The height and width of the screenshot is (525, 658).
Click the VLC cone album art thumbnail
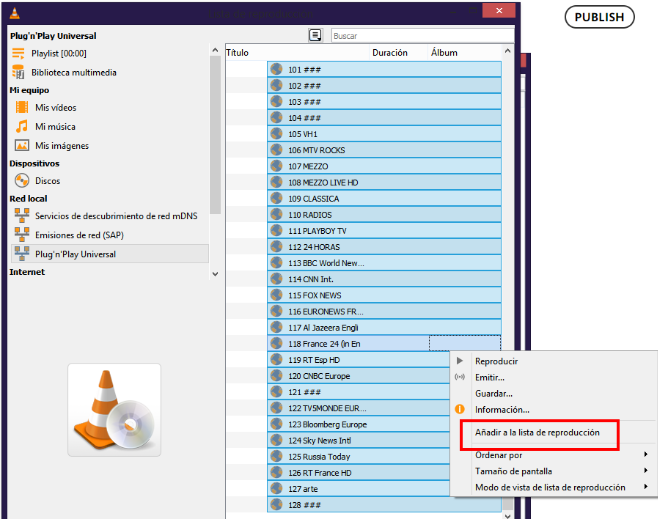[114, 410]
